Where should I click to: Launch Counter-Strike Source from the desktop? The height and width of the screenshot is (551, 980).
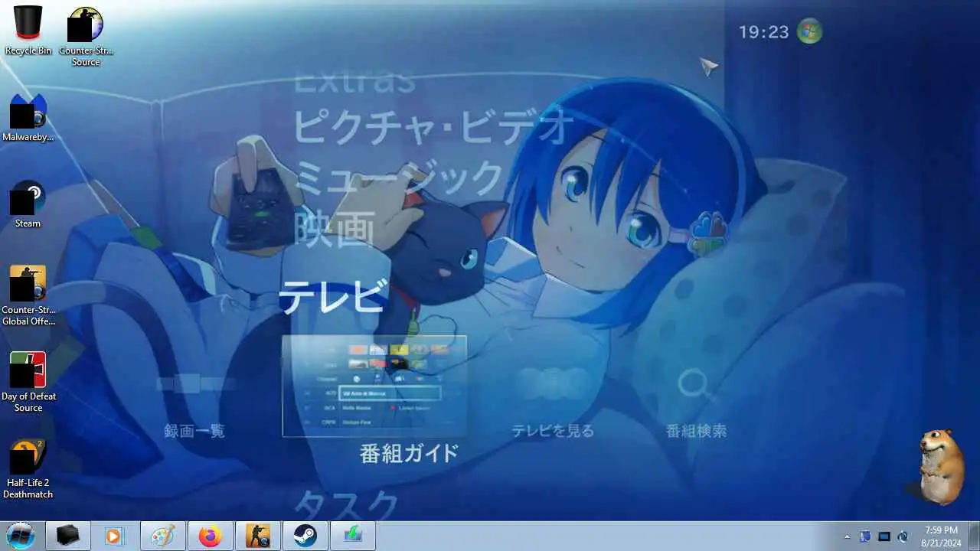click(x=86, y=36)
